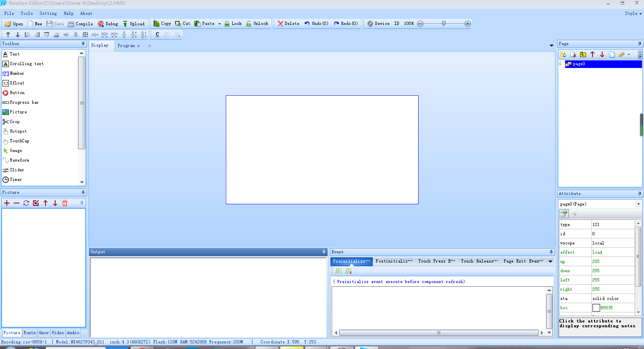Bring component to top with up arrow
This screenshot has height=349, width=644.
pos(8,35)
